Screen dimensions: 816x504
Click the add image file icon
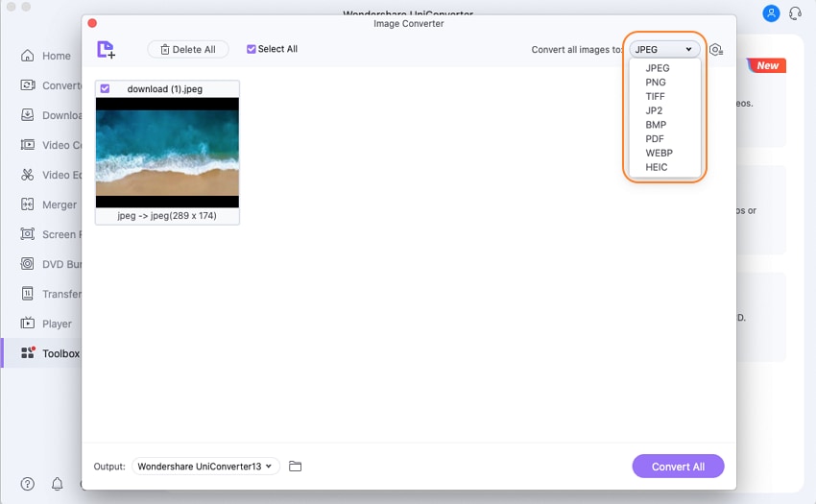[107, 50]
